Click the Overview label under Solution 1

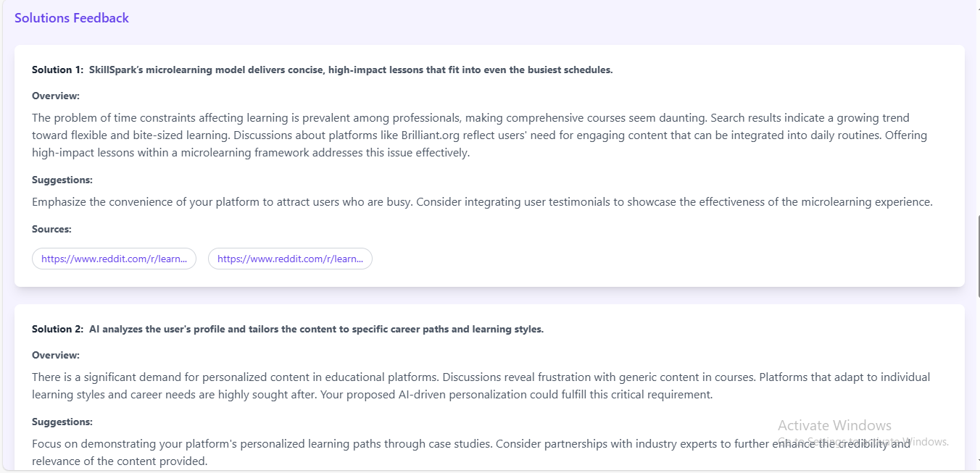pyautogui.click(x=56, y=96)
